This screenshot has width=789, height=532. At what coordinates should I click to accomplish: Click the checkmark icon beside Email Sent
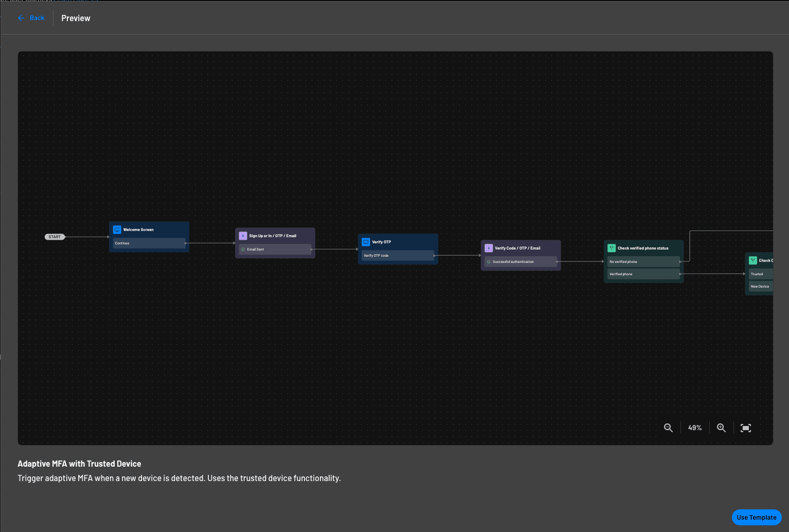pyautogui.click(x=244, y=249)
